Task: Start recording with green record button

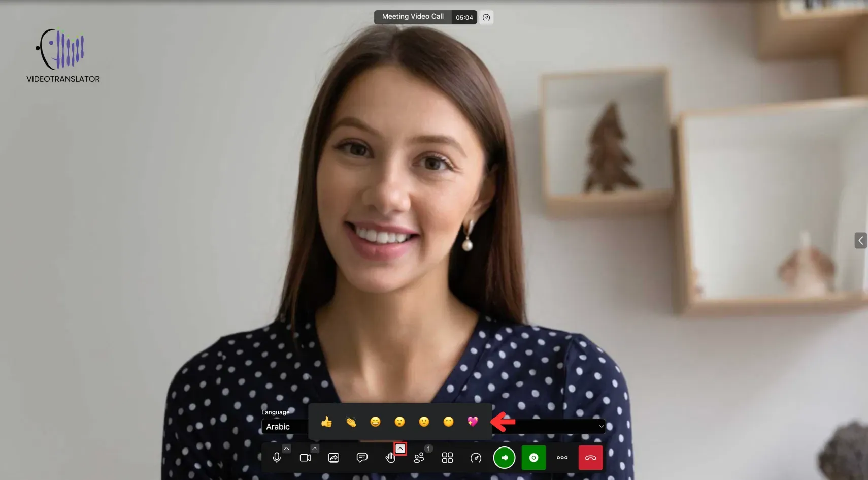Action: (x=533, y=458)
